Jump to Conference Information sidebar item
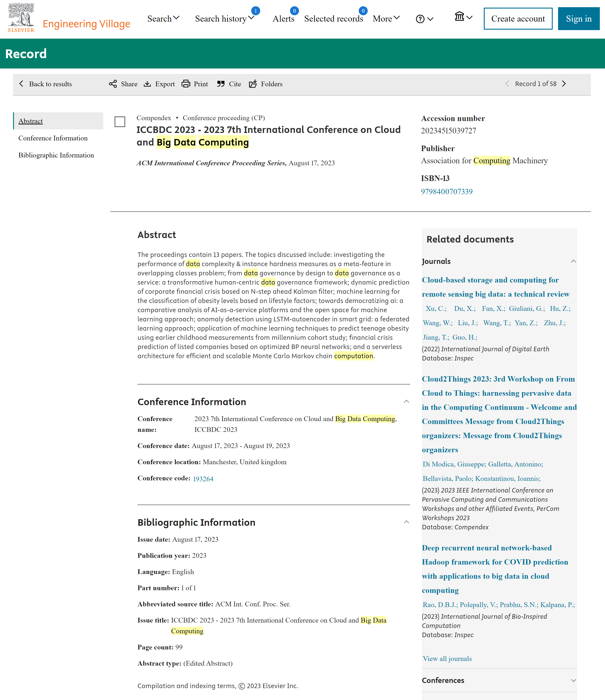The width and height of the screenshot is (605, 700). [53, 138]
